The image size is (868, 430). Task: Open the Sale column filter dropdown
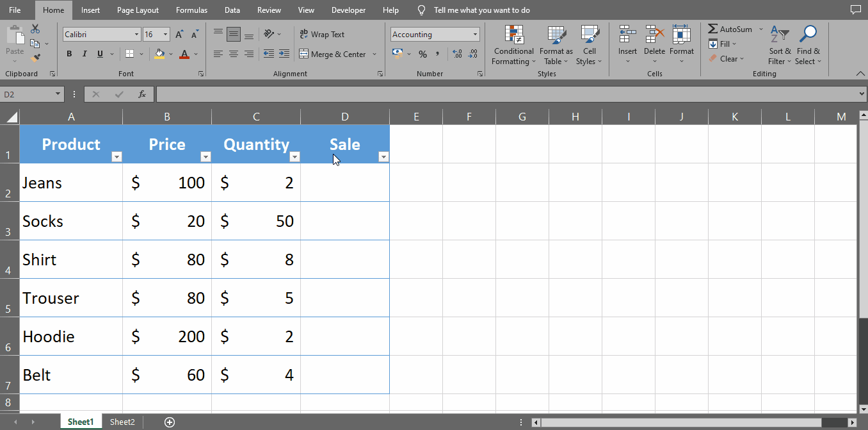[x=383, y=156]
